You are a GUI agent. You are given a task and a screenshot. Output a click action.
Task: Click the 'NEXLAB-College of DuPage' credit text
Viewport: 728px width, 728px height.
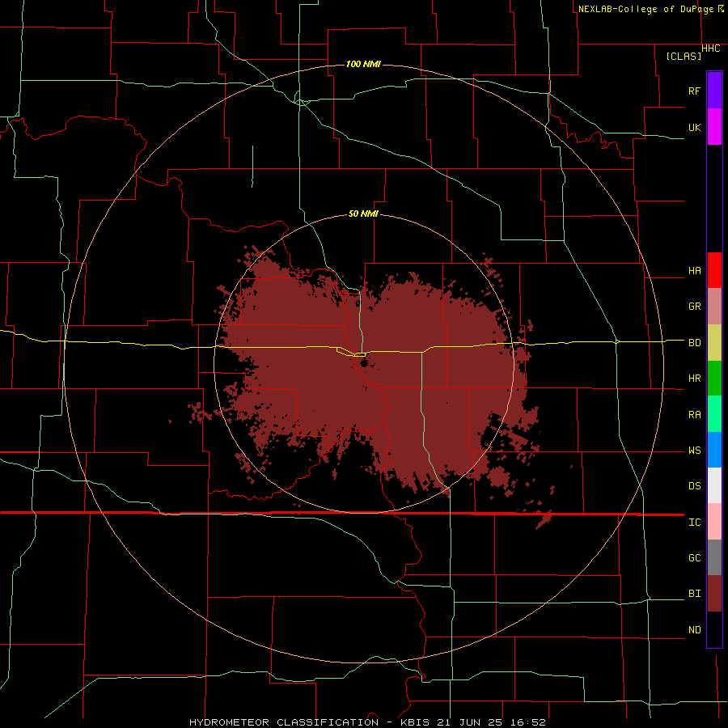(645, 9)
